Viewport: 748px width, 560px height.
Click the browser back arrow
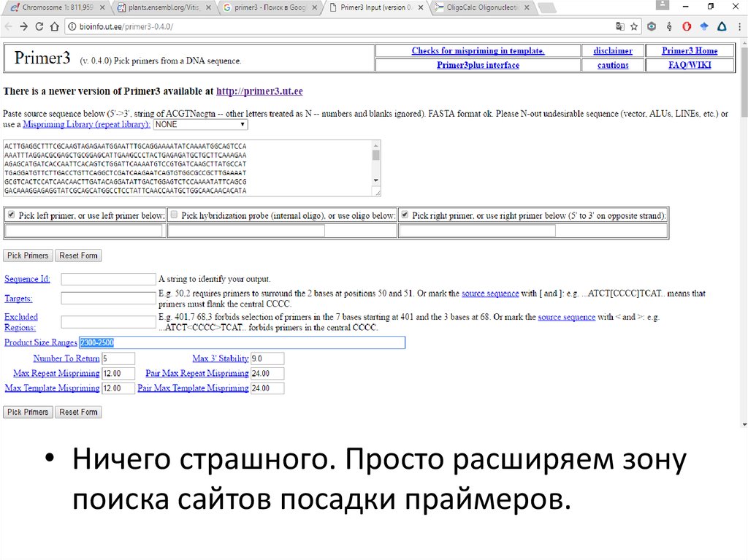point(9,26)
